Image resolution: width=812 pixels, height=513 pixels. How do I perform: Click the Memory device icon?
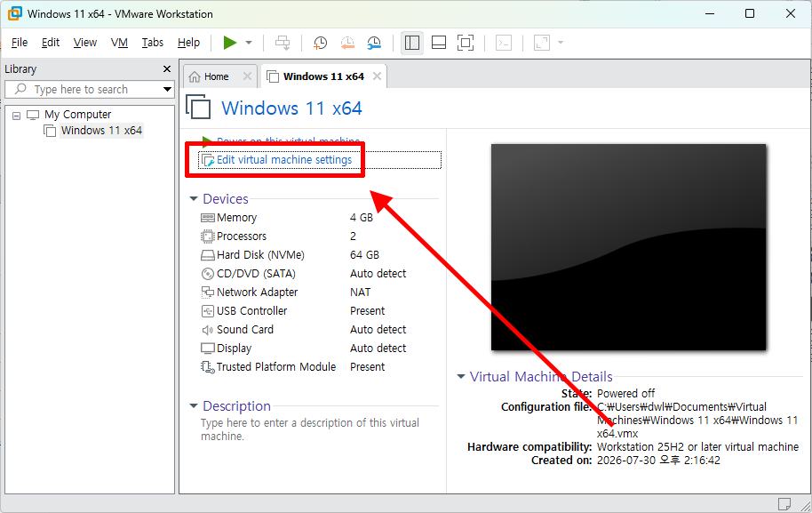(x=208, y=218)
